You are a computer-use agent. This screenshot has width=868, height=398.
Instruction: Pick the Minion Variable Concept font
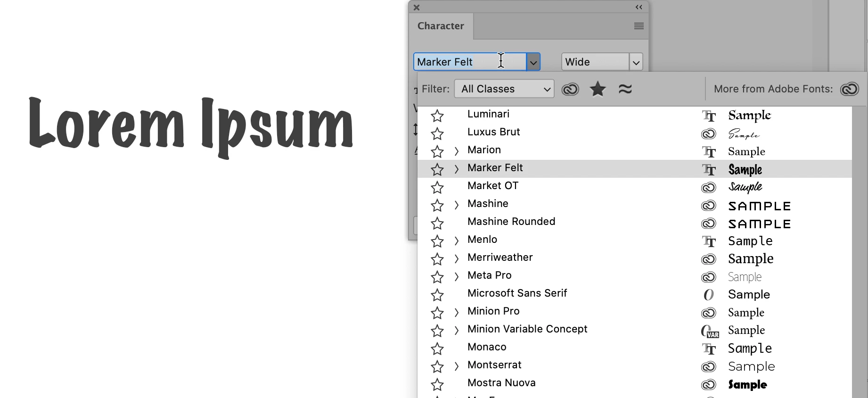[527, 329]
